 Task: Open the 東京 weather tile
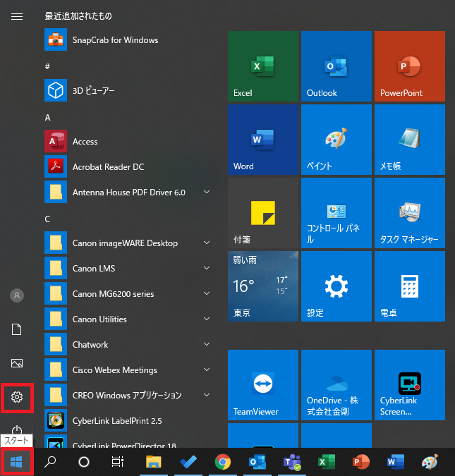tap(263, 286)
